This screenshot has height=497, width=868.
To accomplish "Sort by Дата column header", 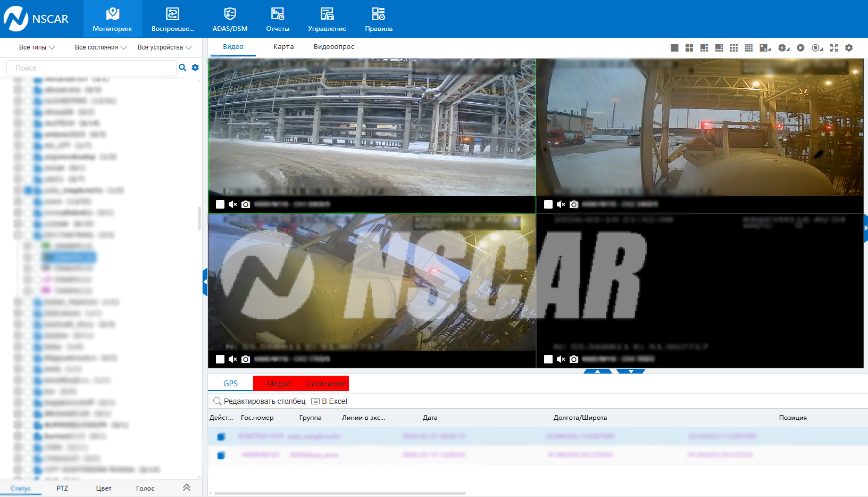I will [x=430, y=418].
